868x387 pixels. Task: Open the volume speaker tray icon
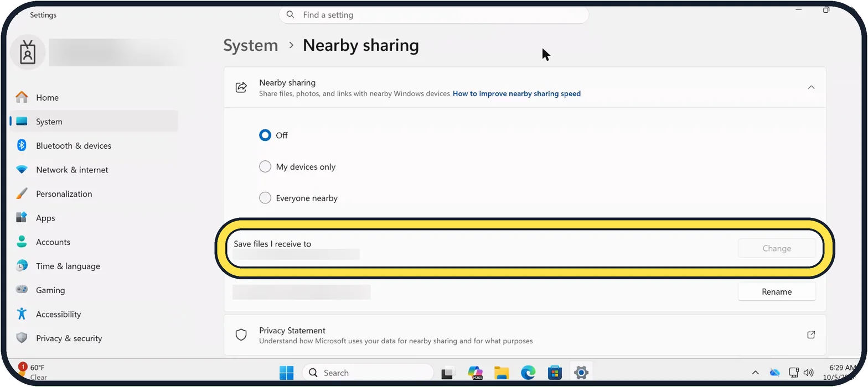coord(808,373)
